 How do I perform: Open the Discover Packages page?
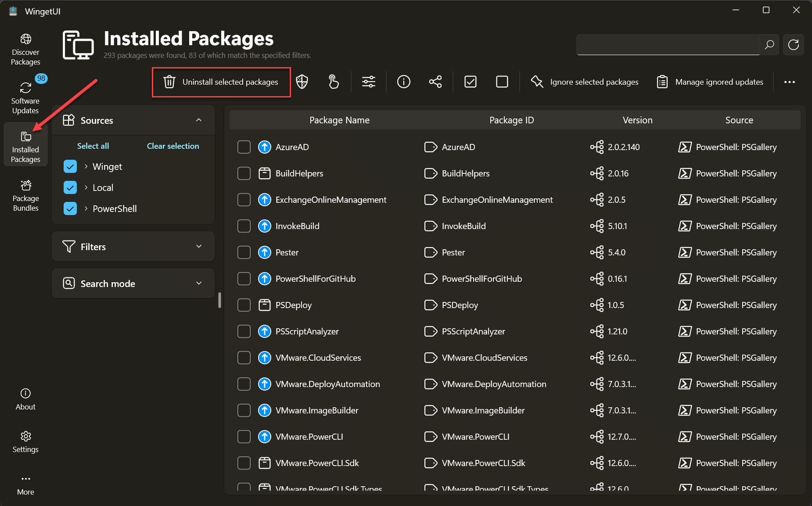click(25, 49)
